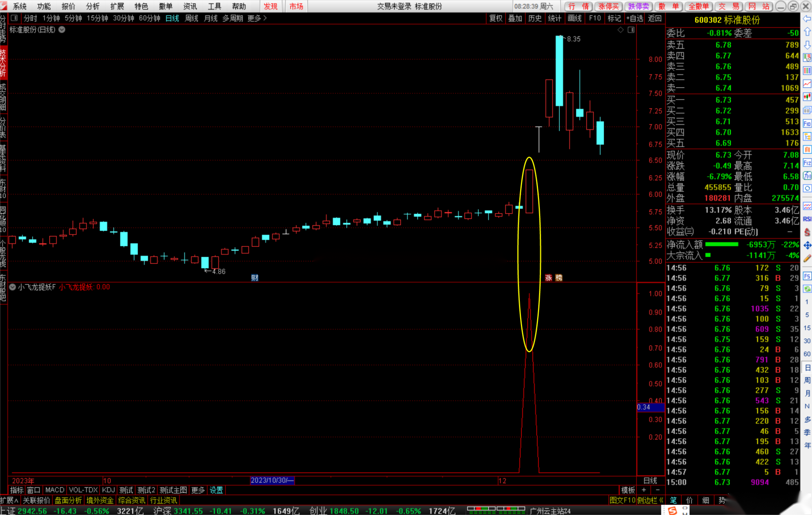Select the pencil drawing tool icon
The image size is (812, 515).
click(x=807, y=258)
